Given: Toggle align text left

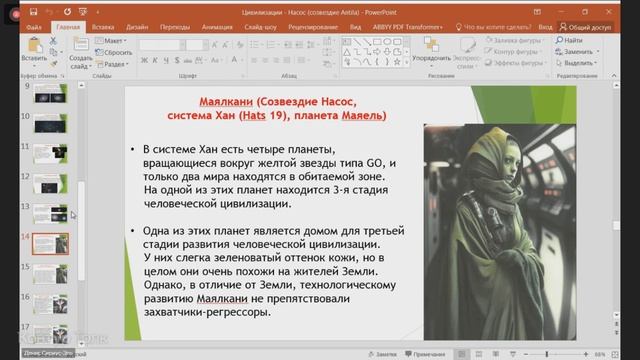Looking at the screenshot, I should (254, 60).
